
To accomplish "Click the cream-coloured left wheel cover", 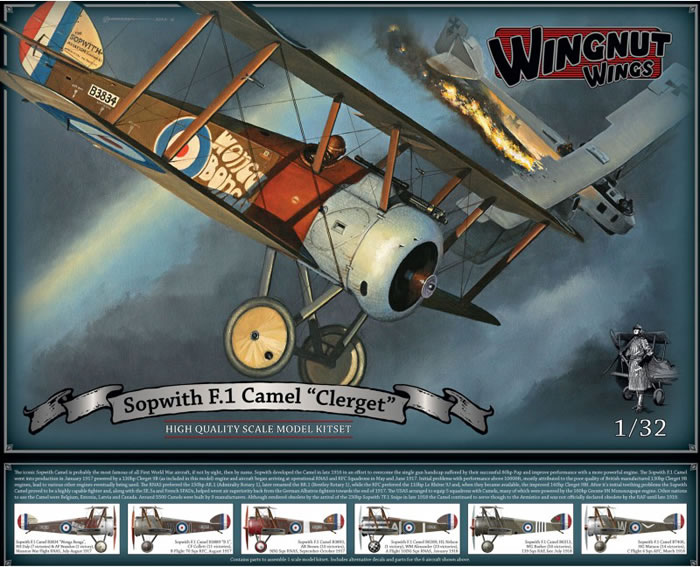I will coord(259,337).
